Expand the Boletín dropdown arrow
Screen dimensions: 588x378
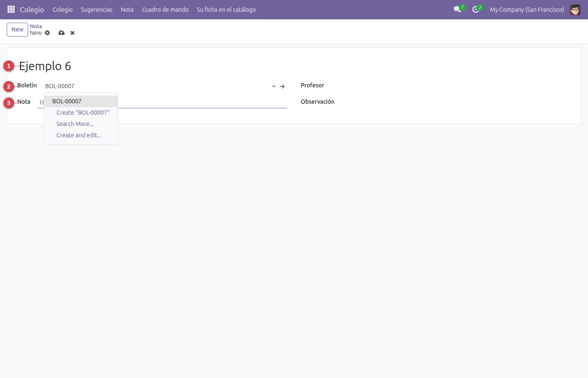[274, 86]
